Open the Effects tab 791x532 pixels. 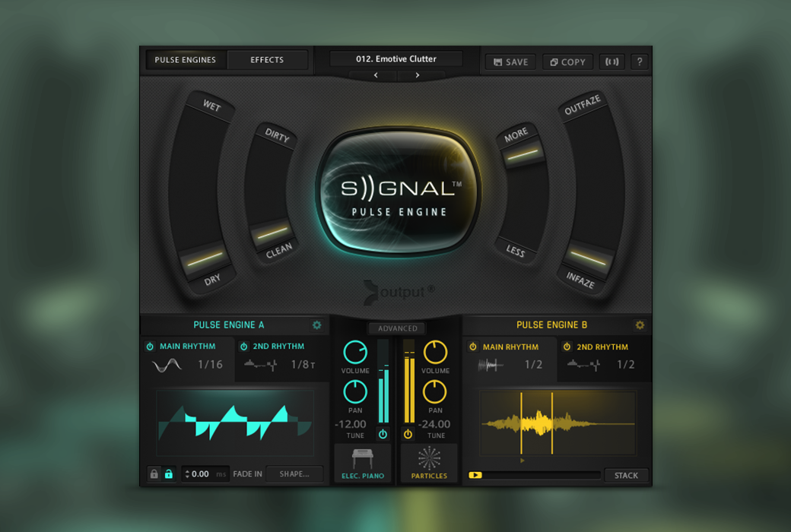pyautogui.click(x=267, y=59)
